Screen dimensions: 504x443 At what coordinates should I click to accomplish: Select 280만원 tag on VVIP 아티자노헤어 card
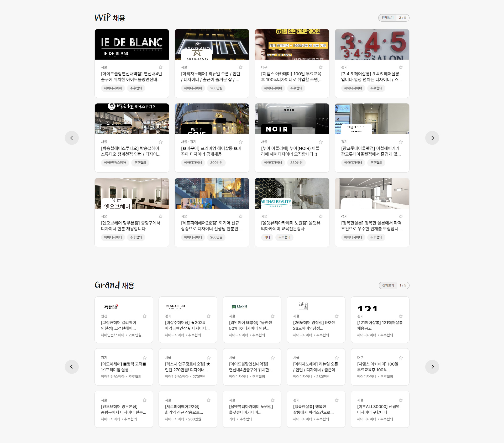[x=216, y=88]
